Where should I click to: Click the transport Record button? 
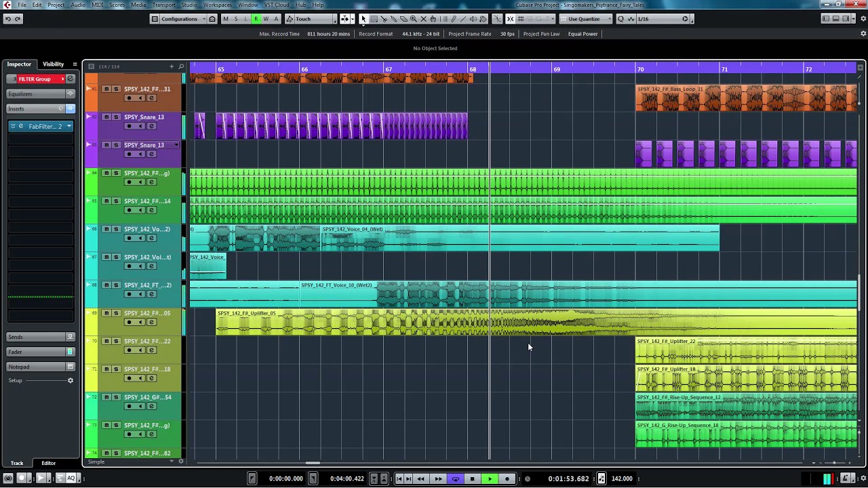(507, 479)
